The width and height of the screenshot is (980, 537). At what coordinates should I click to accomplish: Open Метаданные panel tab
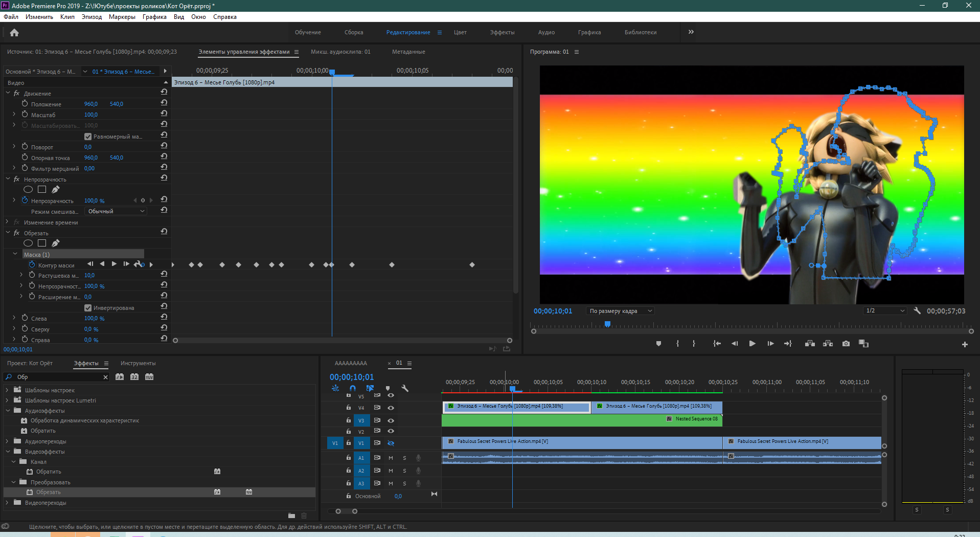point(408,52)
